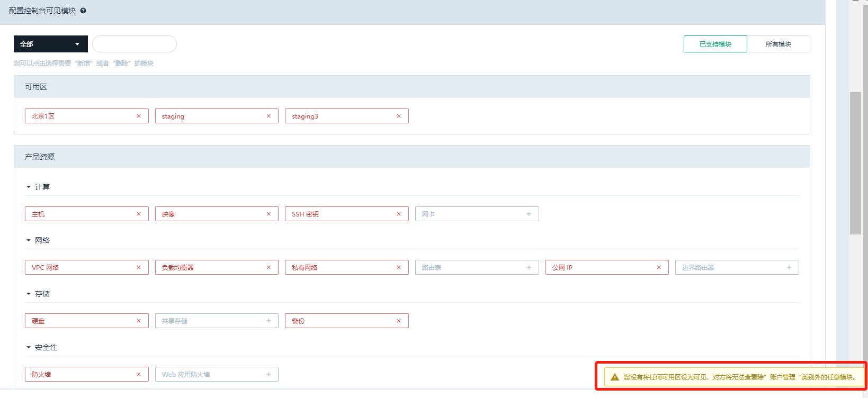Click the 边界路由器 module label
Screen dimensions: 868x398
(x=698, y=267)
